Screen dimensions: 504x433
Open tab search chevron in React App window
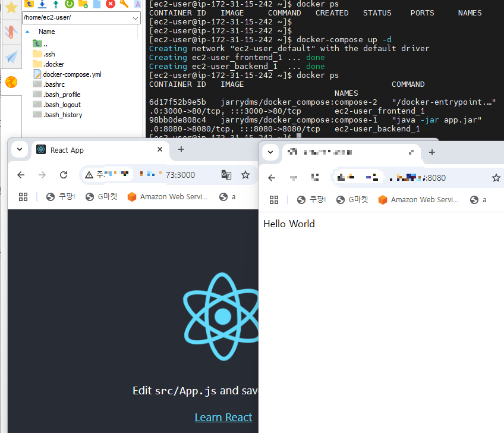pos(20,149)
